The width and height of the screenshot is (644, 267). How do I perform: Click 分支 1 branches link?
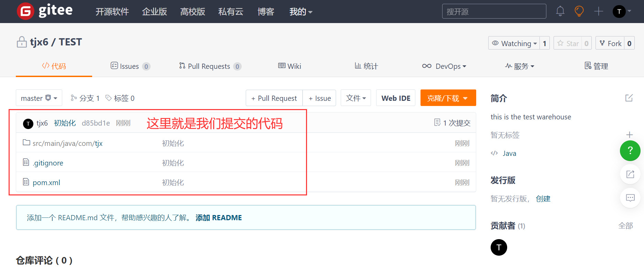point(85,98)
